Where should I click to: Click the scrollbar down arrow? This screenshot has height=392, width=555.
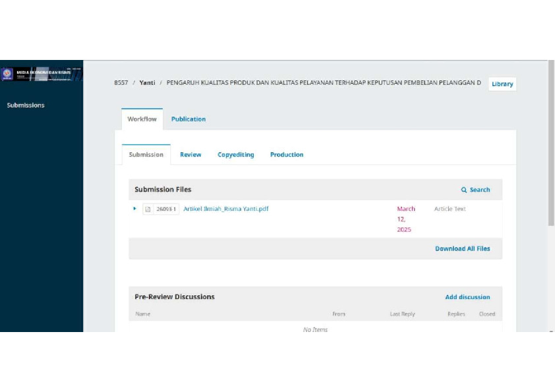pyautogui.click(x=551, y=331)
